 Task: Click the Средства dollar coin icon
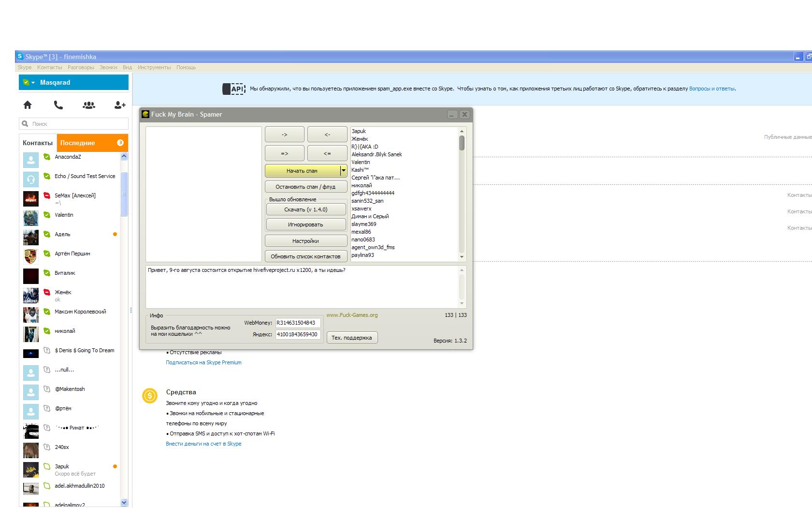[x=150, y=396]
